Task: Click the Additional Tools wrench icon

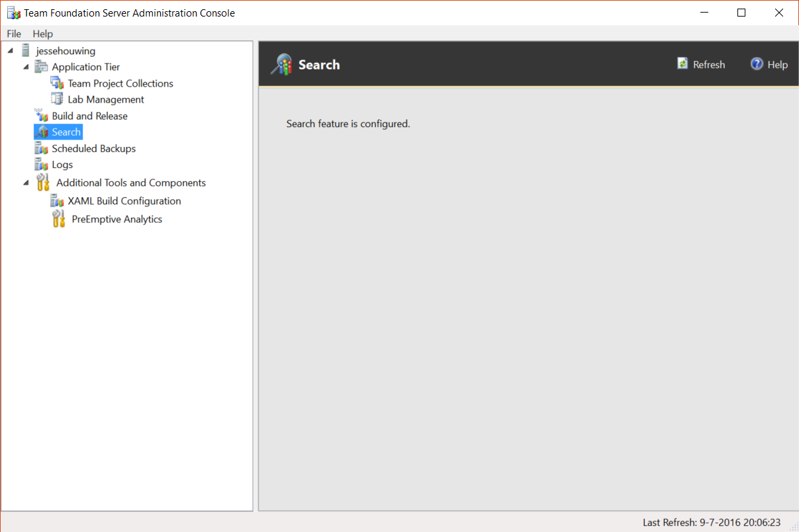Action: point(42,183)
